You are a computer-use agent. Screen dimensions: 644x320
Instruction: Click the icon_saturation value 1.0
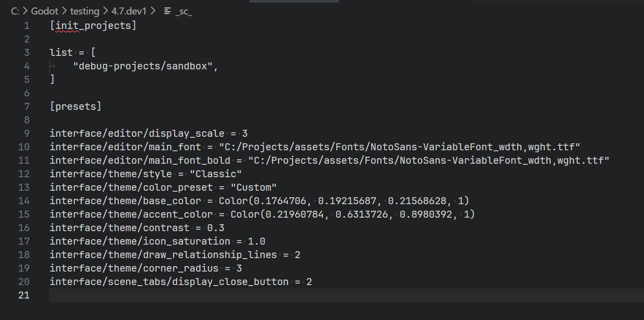point(256,241)
